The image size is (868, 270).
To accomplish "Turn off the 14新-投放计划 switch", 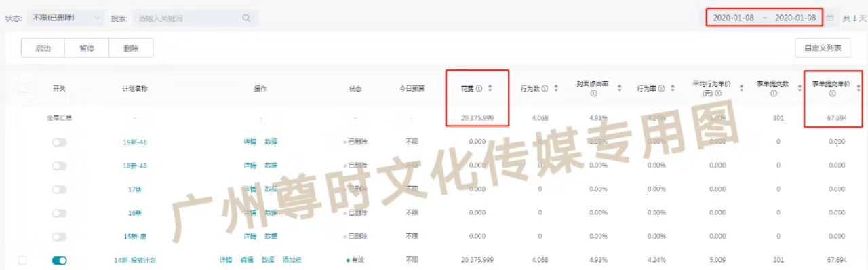I will (x=60, y=260).
